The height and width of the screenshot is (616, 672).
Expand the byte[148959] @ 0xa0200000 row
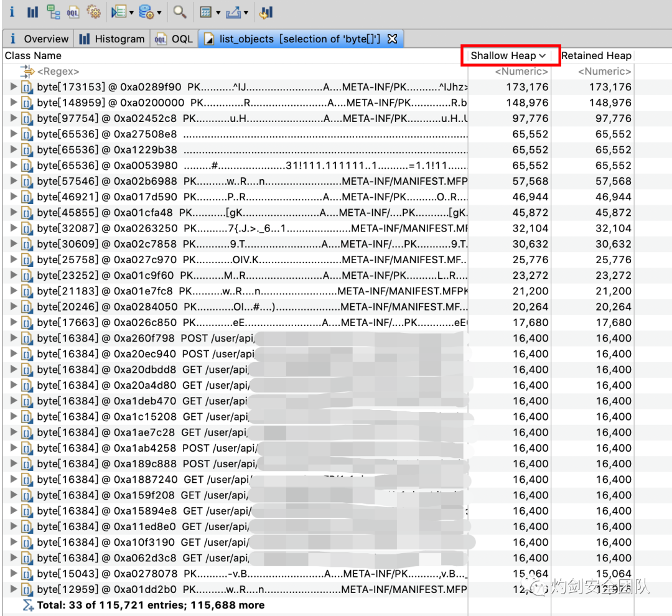tap(13, 103)
